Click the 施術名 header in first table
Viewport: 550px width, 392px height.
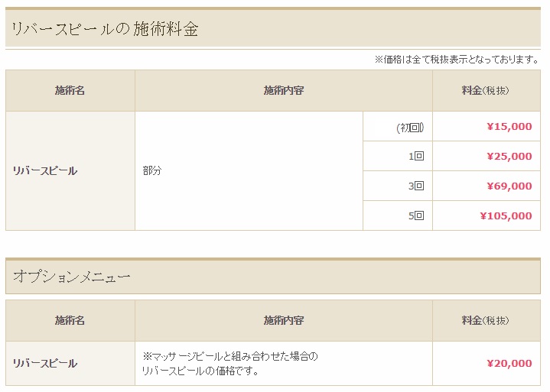(70, 91)
